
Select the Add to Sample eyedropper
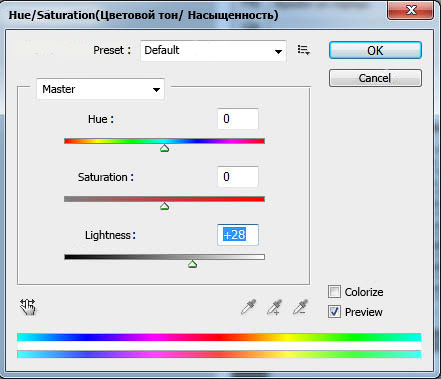pyautogui.click(x=274, y=307)
